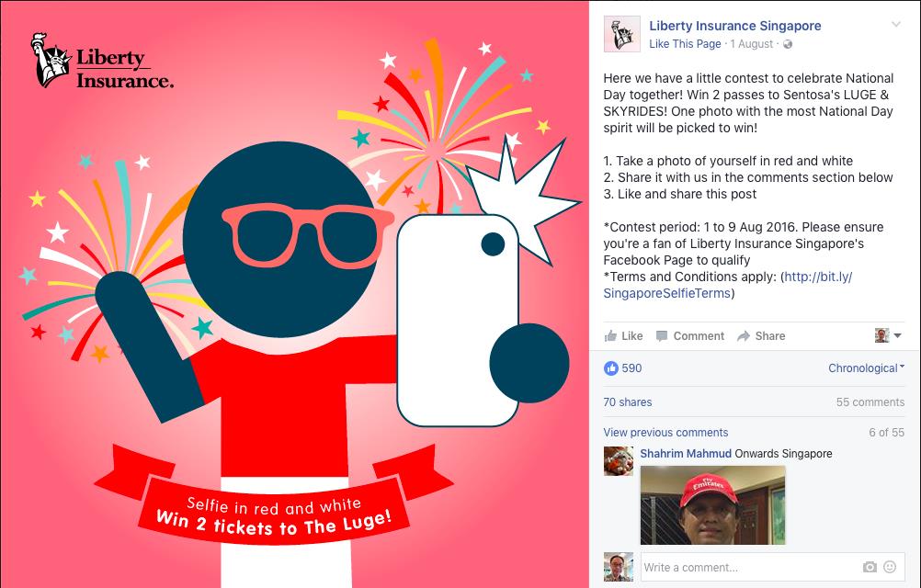Click Like This Page link
Image resolution: width=921 pixels, height=588 pixels.
click(685, 44)
